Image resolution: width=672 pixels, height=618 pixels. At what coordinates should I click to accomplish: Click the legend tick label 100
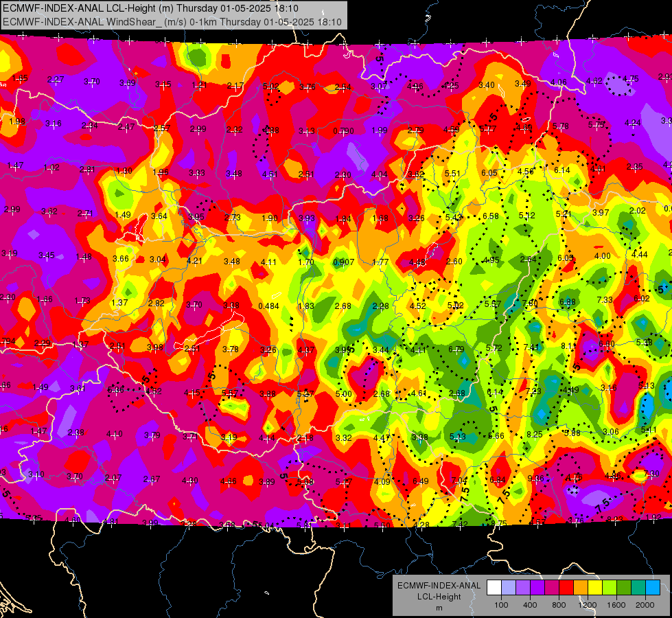(x=501, y=605)
